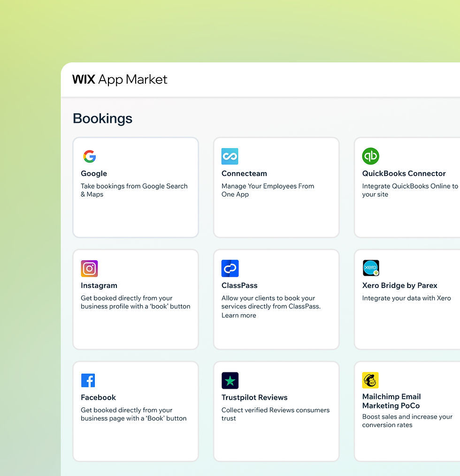Click 'Manage Your Employees From One App'

(x=268, y=190)
